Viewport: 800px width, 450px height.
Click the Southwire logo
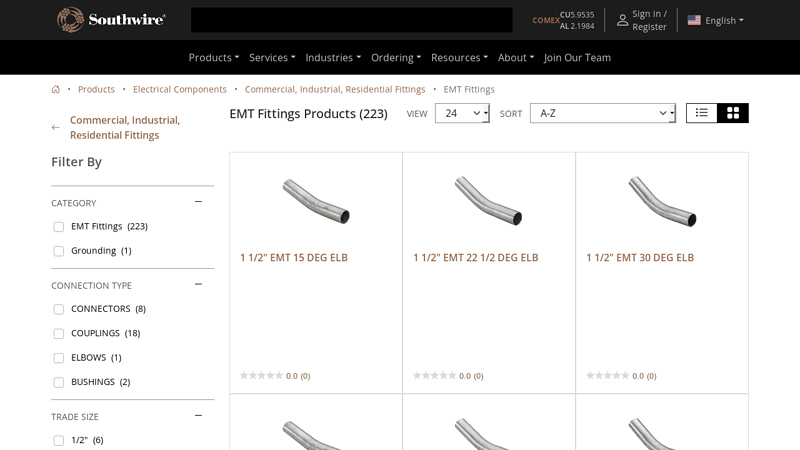pyautogui.click(x=111, y=20)
